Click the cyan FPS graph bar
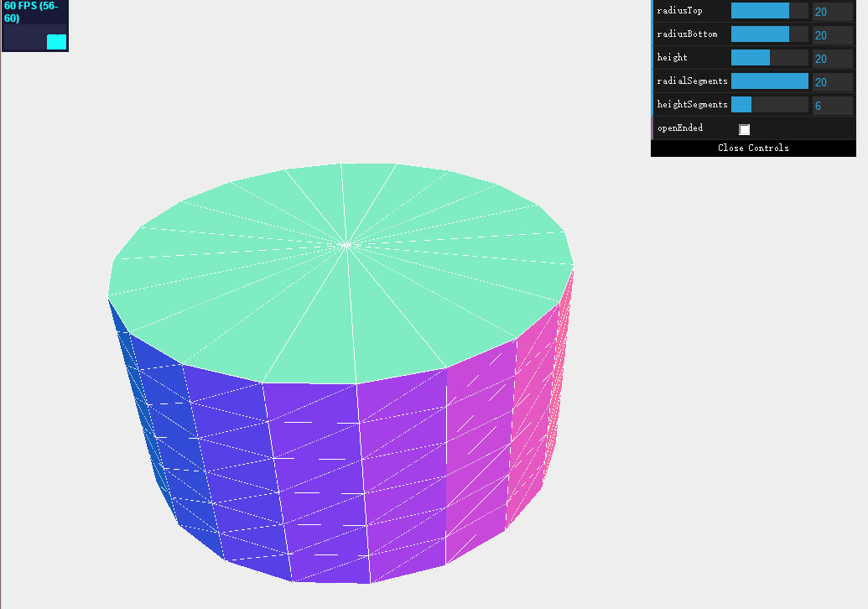This screenshot has height=609, width=868. [56, 42]
